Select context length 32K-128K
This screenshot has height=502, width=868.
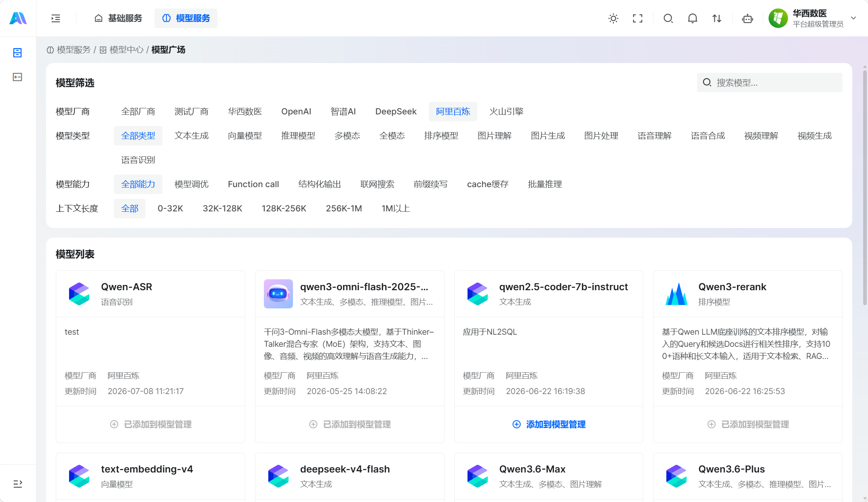223,209
